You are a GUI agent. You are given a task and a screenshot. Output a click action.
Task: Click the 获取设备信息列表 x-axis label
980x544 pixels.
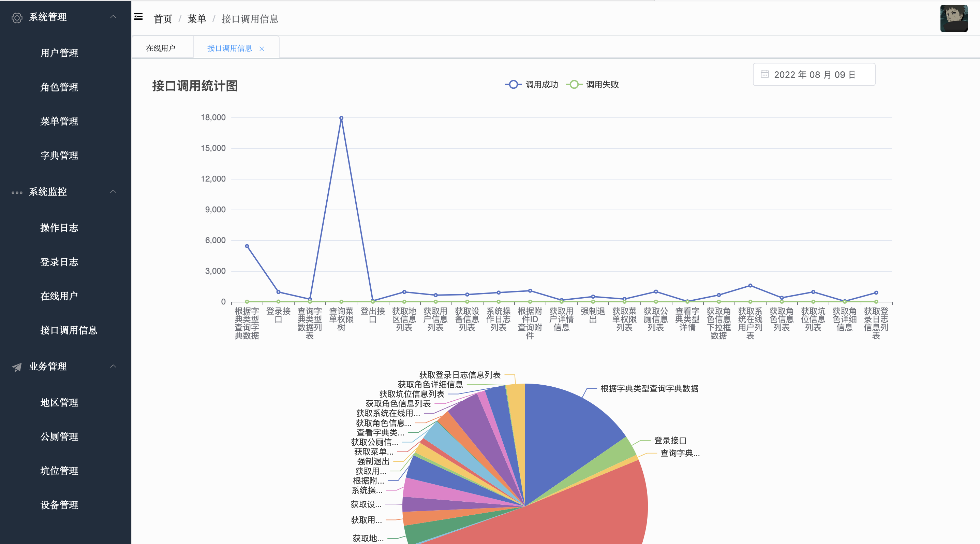tap(467, 319)
